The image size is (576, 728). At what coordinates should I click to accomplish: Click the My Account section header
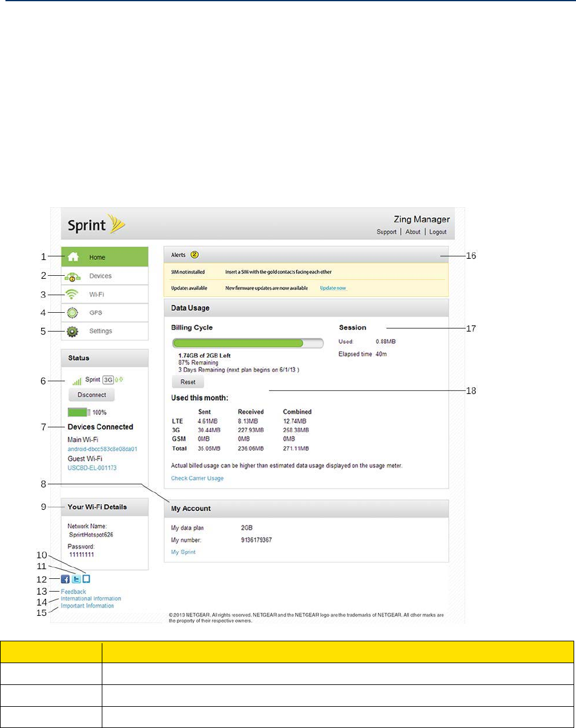[x=306, y=508]
